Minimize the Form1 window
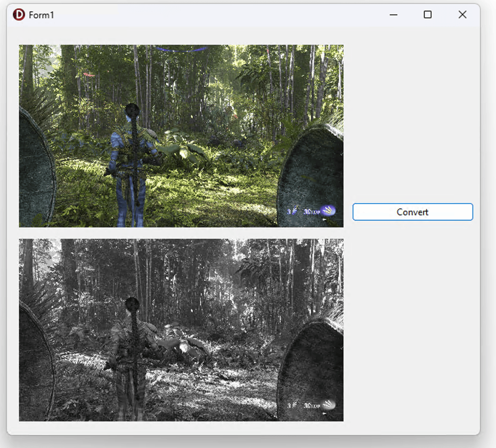496x448 pixels. point(394,15)
